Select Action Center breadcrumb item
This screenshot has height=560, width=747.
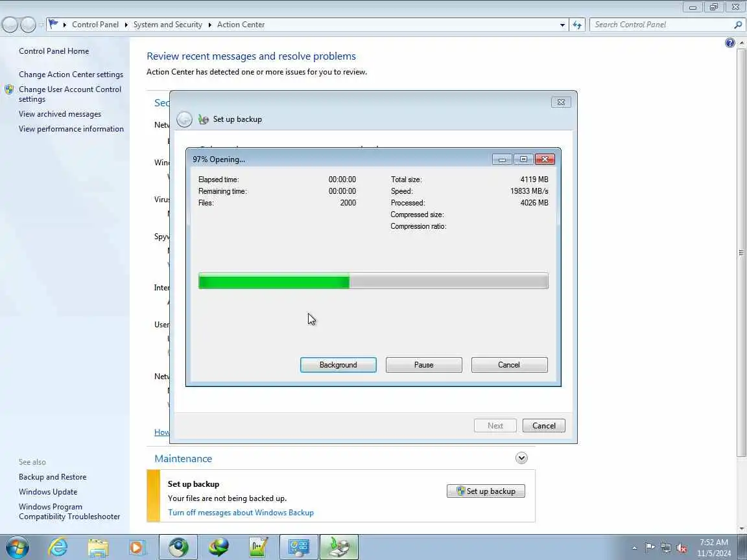[x=241, y=25]
